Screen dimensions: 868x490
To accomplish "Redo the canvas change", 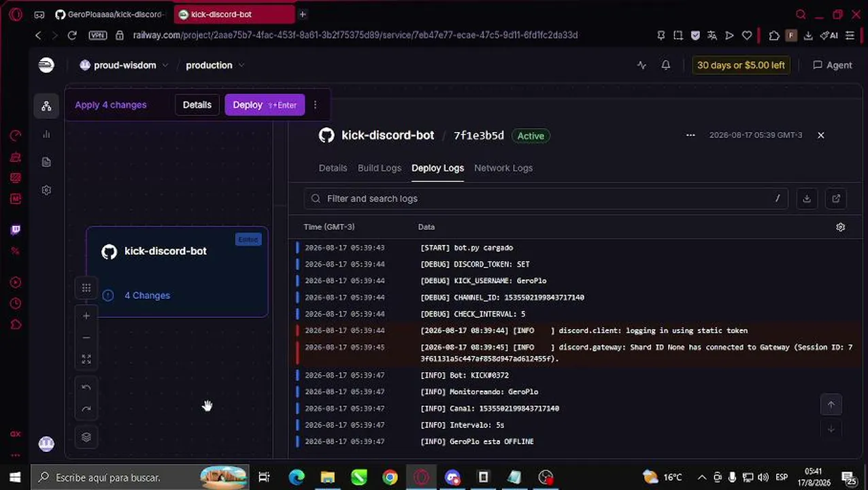I will click(x=86, y=409).
